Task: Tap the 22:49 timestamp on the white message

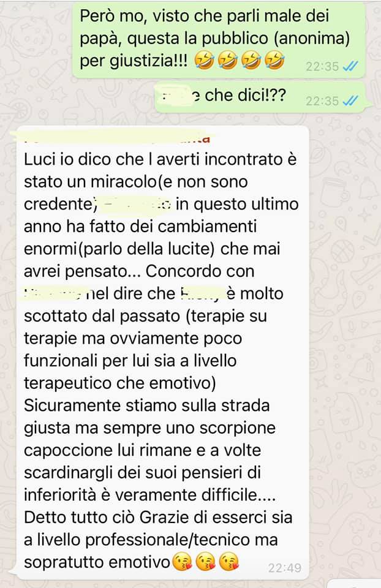Action: pos(285,568)
